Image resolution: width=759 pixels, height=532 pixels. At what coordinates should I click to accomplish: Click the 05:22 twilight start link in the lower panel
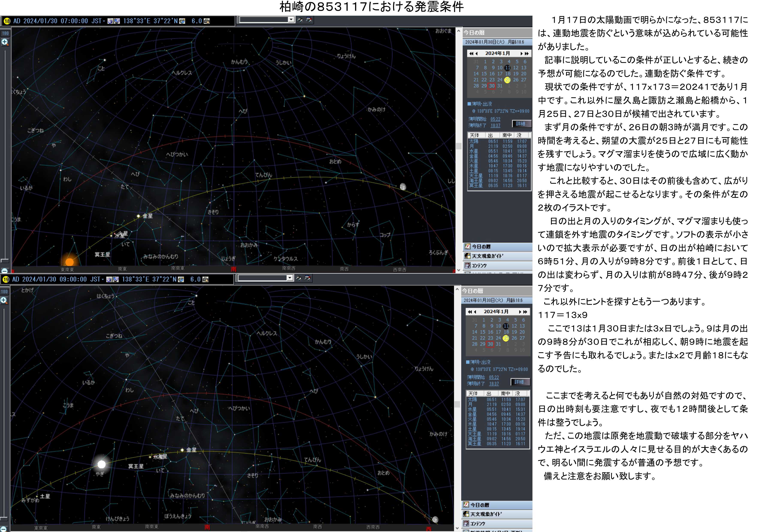point(494,377)
